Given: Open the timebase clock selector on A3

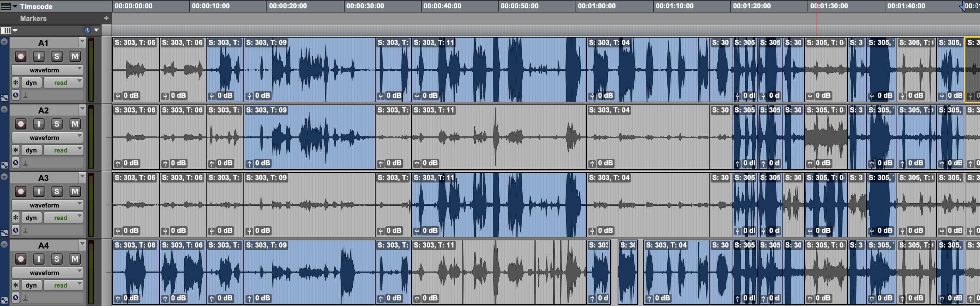Looking at the screenshot, I should 16,230.
